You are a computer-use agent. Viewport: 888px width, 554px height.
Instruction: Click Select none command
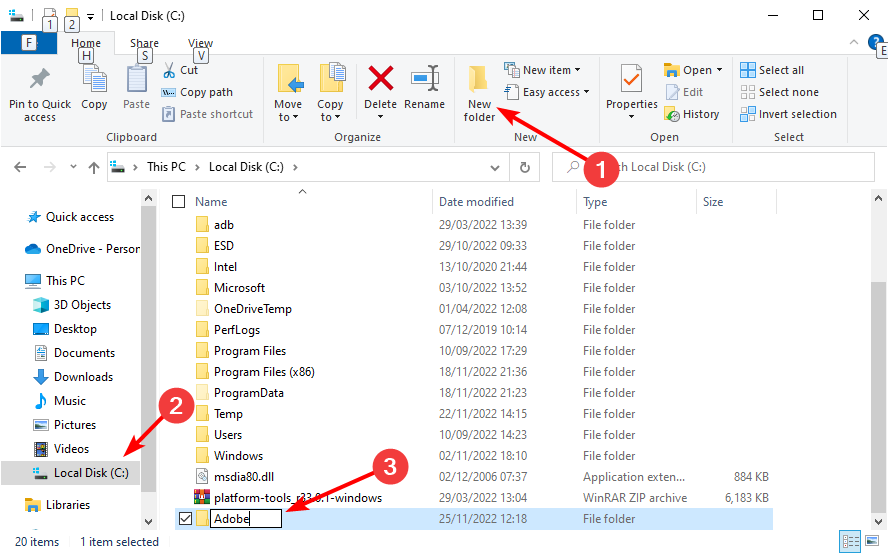(779, 92)
